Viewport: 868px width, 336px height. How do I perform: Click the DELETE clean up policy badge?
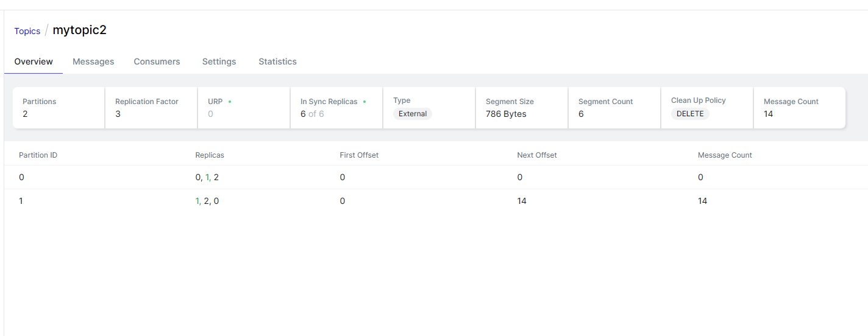tap(690, 114)
